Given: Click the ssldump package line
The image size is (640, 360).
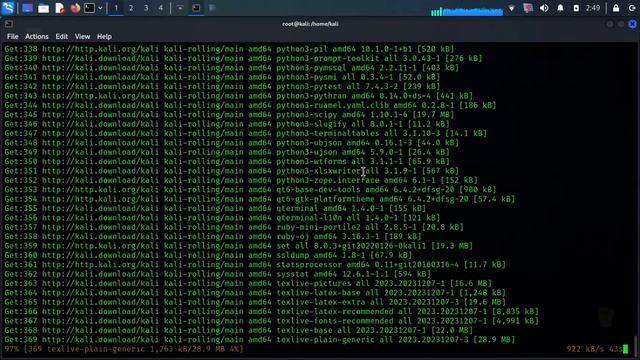Looking at the screenshot, I should (x=208, y=256).
